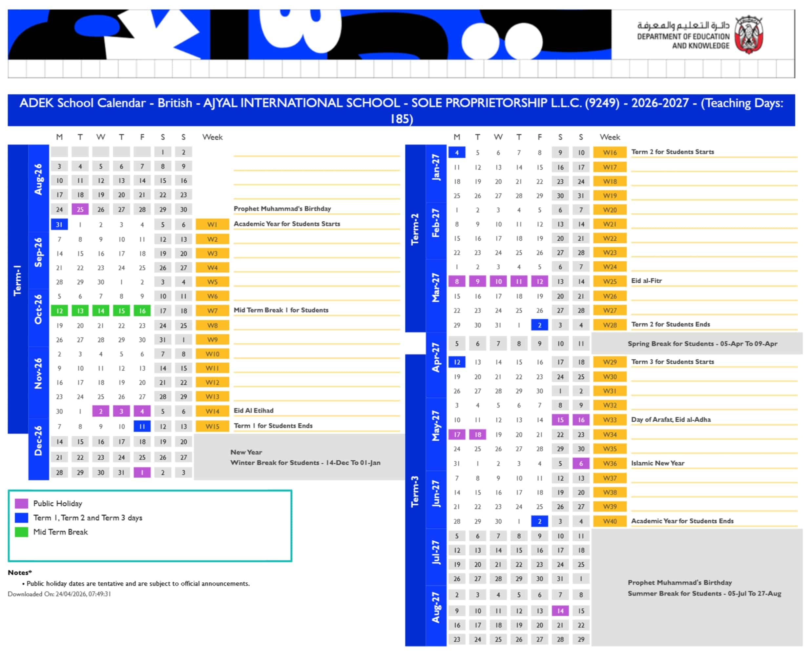
Task: Click the blue date 2 in the W40 row
Action: click(540, 521)
